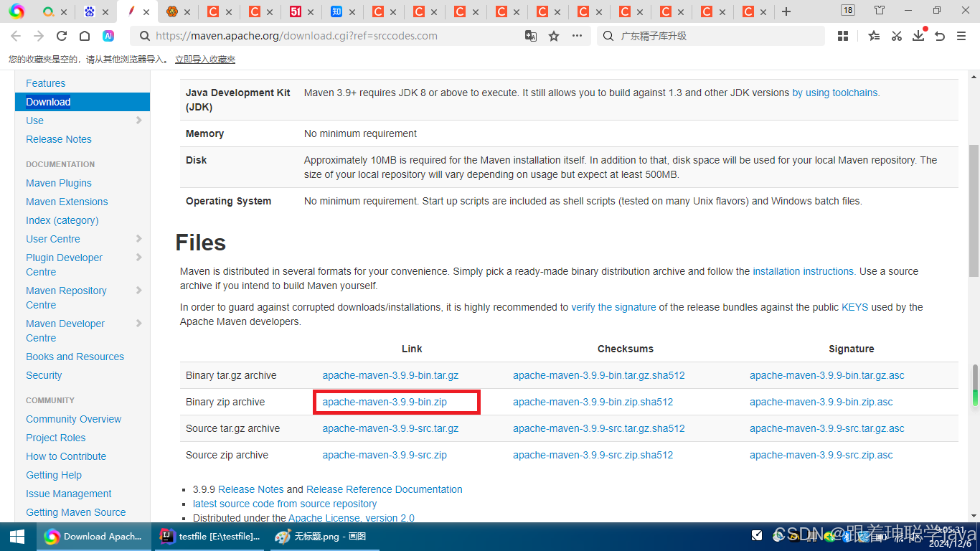
Task: Go to browser home page icon
Action: (85, 36)
